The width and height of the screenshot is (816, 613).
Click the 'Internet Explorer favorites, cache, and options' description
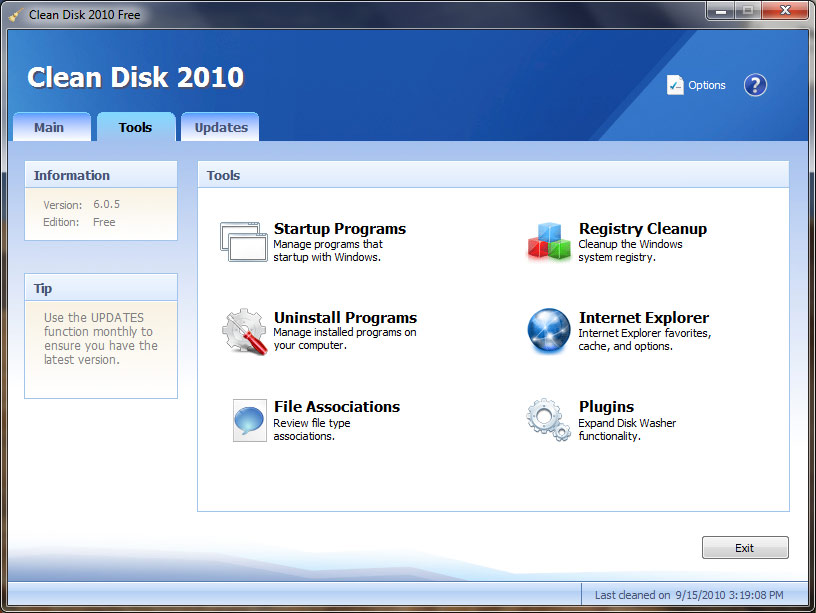645,340
